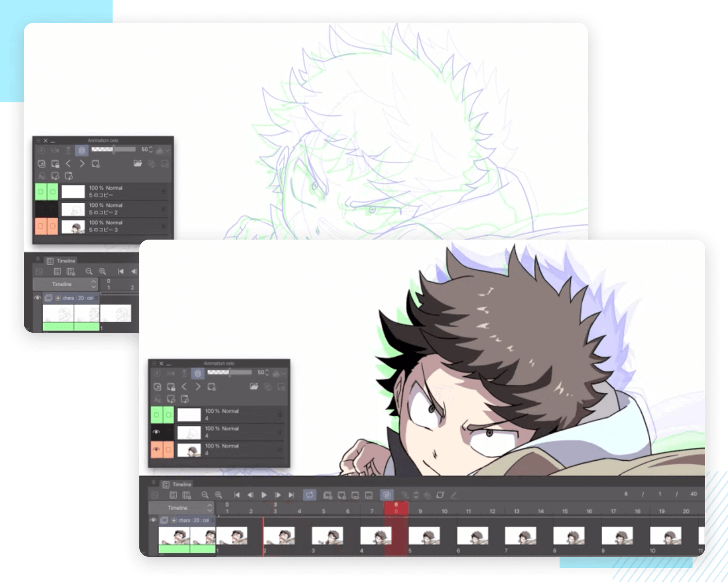Step to previous frame in front timeline
The image size is (728, 582).
tap(250, 495)
